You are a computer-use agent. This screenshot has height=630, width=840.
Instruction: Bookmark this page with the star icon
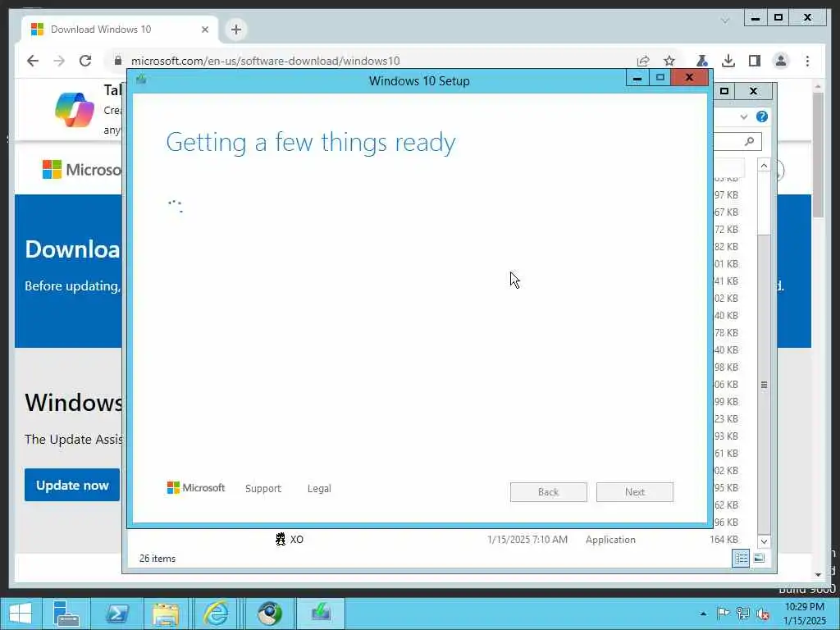click(669, 61)
